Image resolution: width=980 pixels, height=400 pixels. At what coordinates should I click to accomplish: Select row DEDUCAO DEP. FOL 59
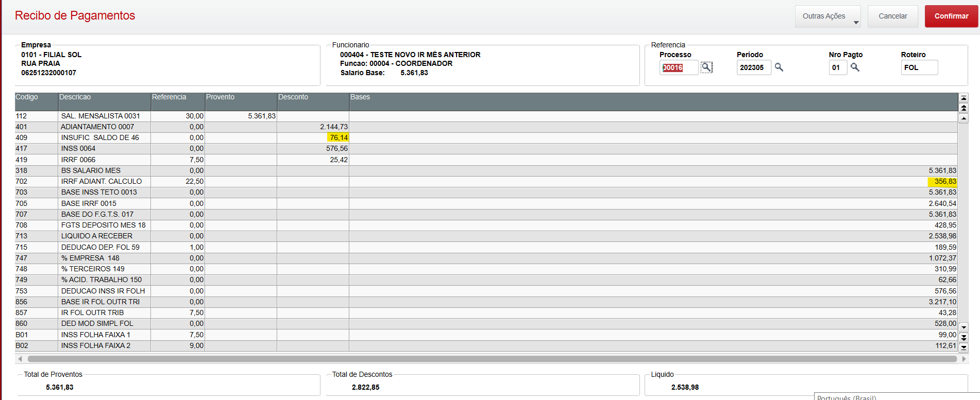[486, 247]
